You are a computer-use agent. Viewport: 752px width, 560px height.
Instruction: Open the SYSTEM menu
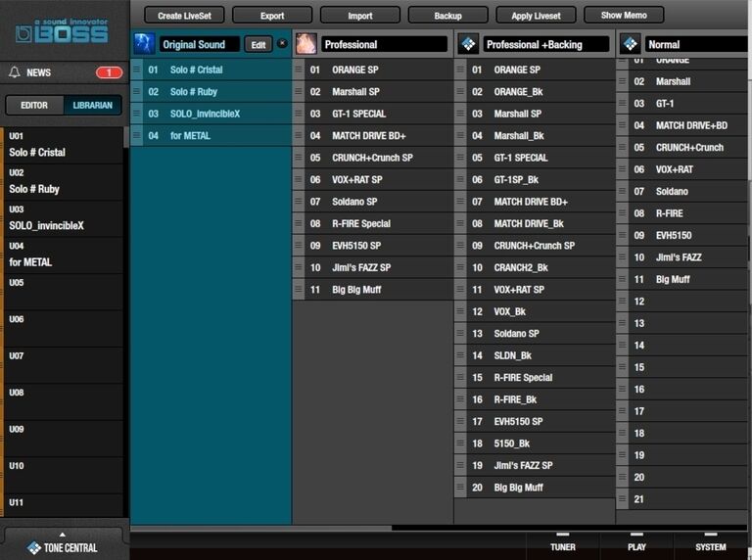click(x=711, y=546)
